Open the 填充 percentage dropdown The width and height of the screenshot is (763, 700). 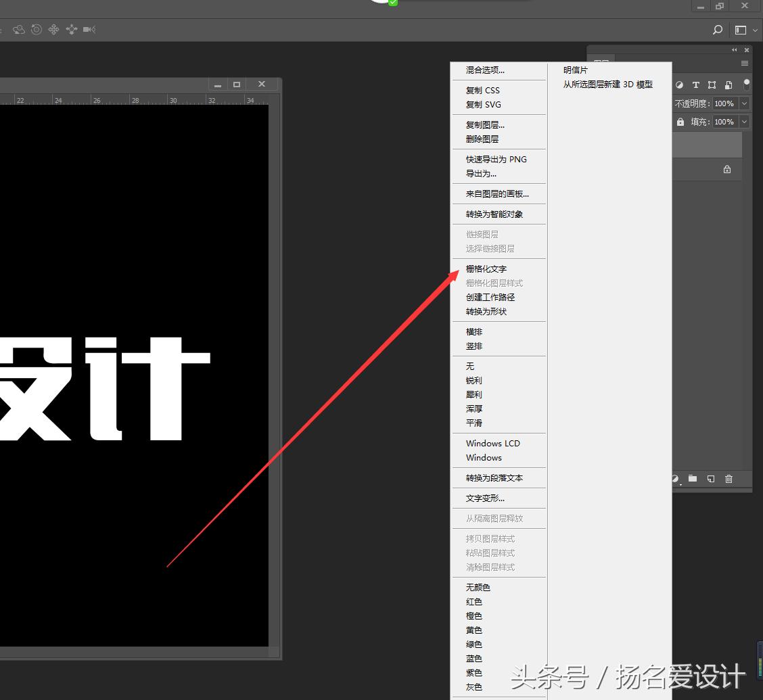click(744, 122)
